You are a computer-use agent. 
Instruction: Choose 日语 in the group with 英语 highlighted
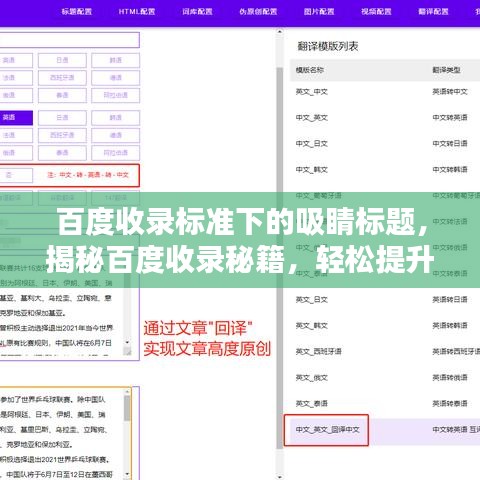[x=62, y=118]
